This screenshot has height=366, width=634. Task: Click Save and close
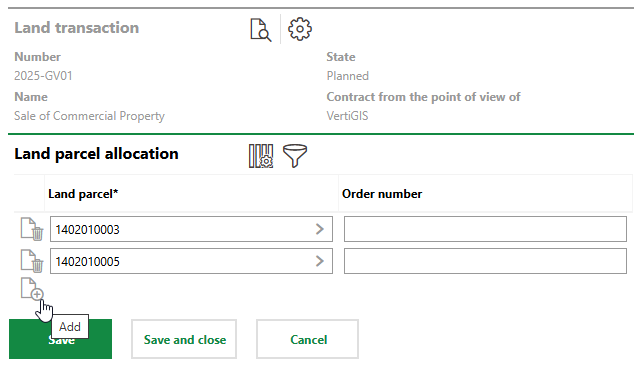click(x=184, y=339)
